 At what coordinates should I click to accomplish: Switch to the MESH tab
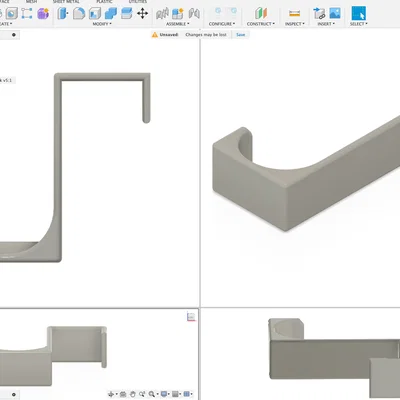point(32,1)
